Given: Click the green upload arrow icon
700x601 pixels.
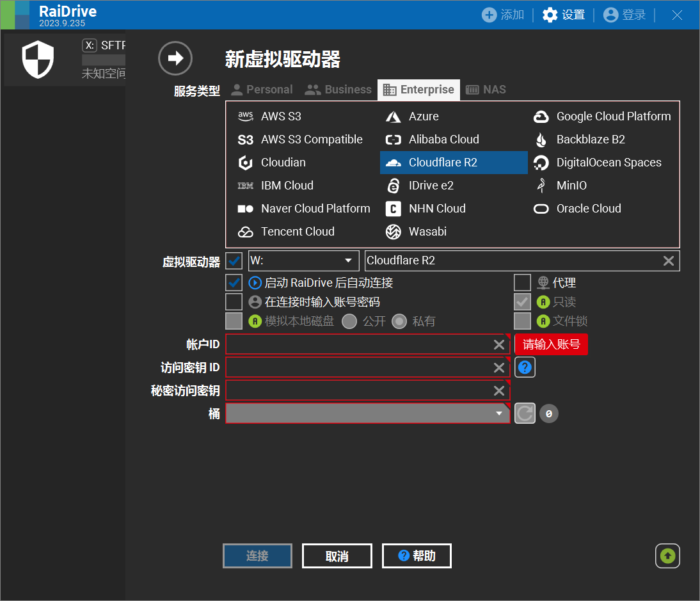Looking at the screenshot, I should coord(667,556).
